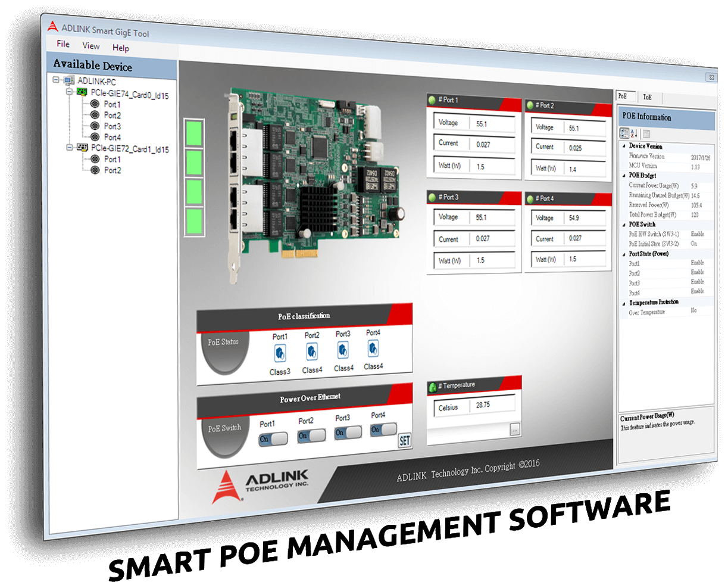
Task: Collapse the PCIe-GIE72_Card1_Id15 node
Action: 69,148
